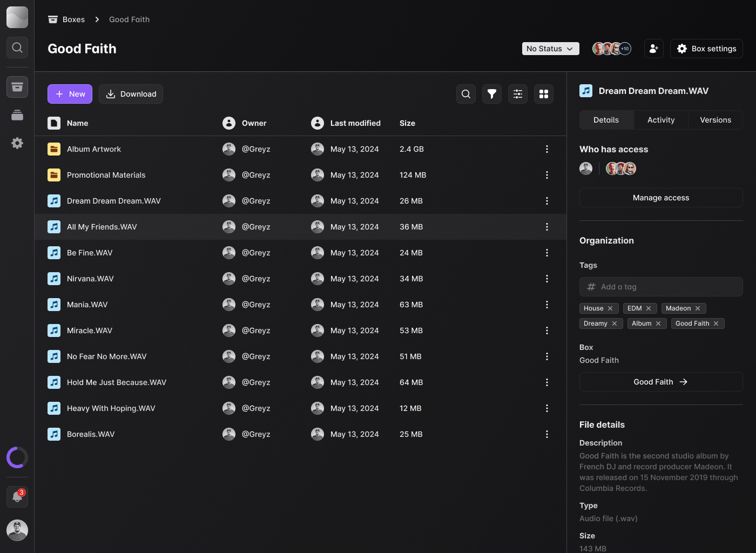Open search from the left sidebar
Image resolution: width=756 pixels, height=553 pixels.
coord(17,48)
